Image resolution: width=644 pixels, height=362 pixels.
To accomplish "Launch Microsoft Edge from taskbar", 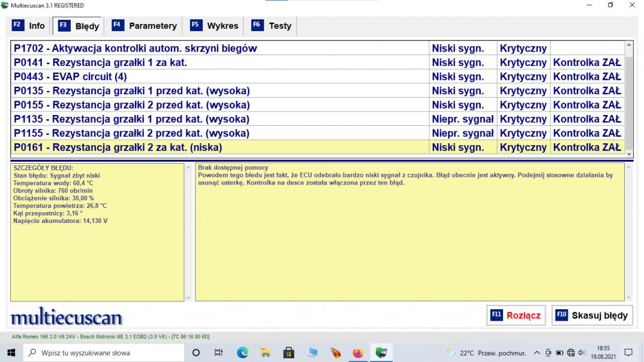I will click(x=242, y=353).
